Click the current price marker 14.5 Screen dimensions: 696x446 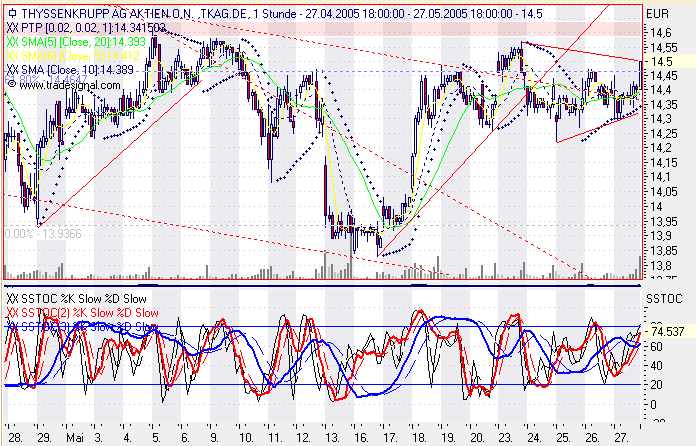(x=661, y=62)
